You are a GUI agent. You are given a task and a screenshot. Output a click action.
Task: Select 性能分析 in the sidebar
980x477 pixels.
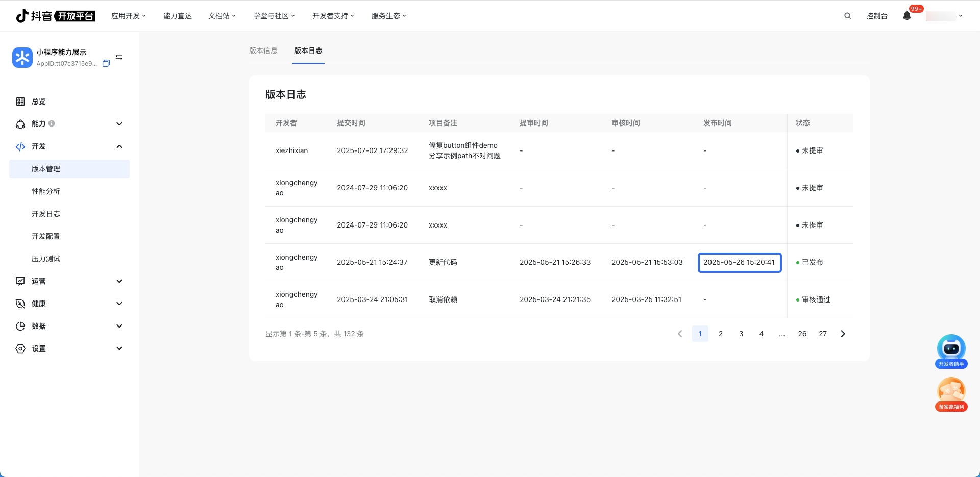point(46,191)
